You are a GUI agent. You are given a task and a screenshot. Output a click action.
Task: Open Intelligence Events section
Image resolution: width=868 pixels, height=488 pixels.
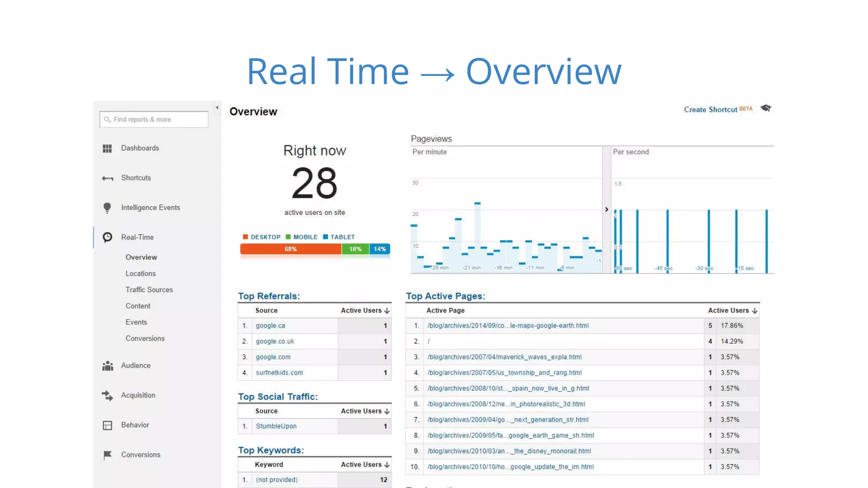tap(150, 208)
